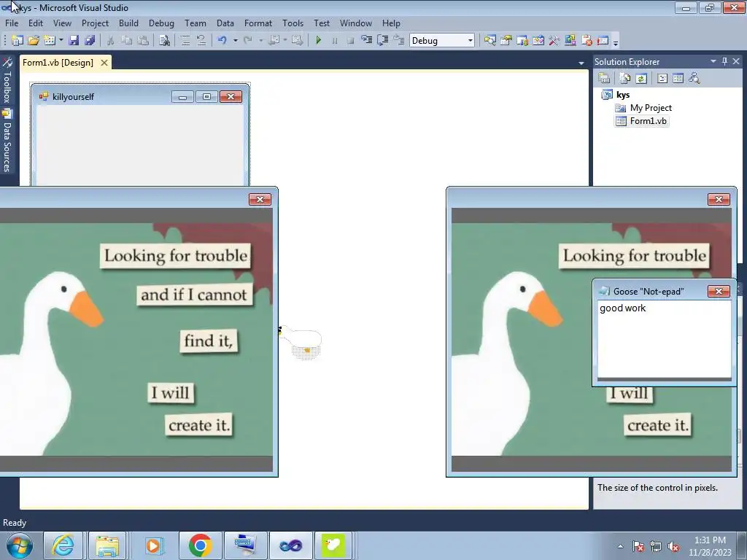Viewport: 747px width, 560px height.
Task: Click the Find in Files toolbar icon
Action: click(x=164, y=41)
